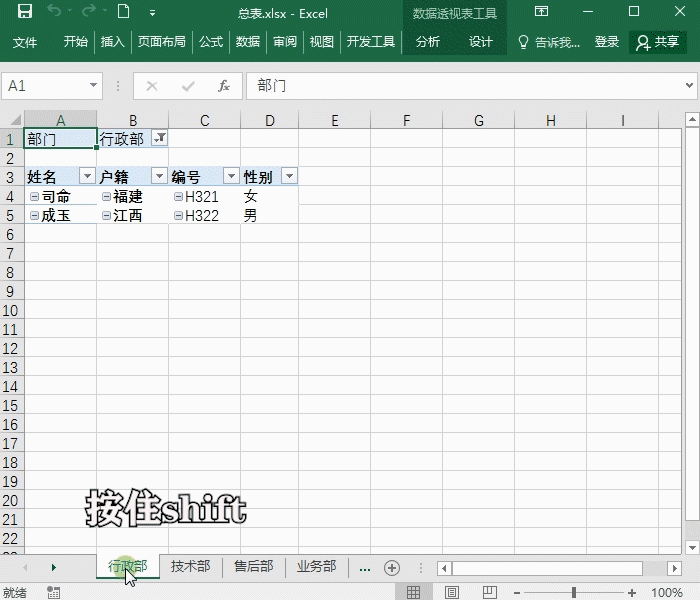
Task: Switch to Page Layout view icon
Action: pos(452,592)
